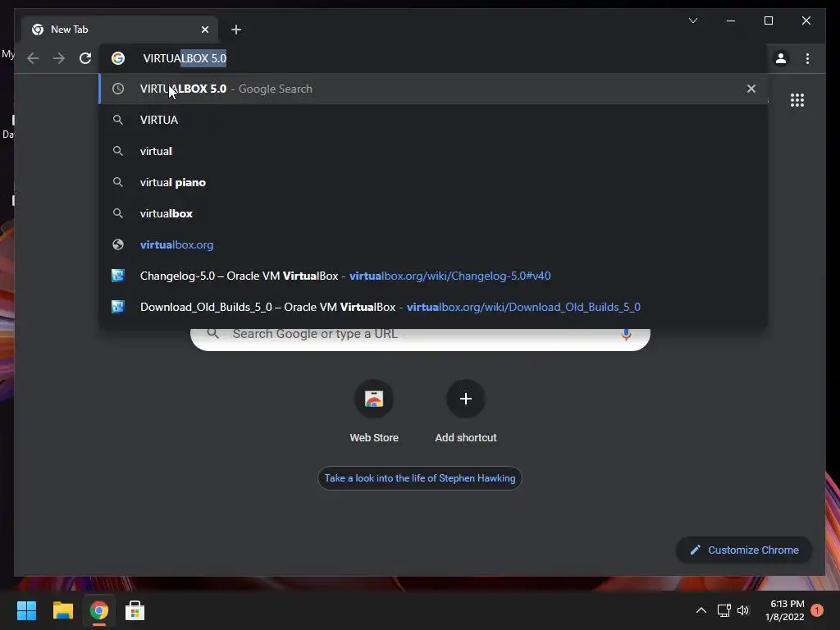840x630 pixels.
Task: Open a new tab with plus button
Action: pos(236,30)
